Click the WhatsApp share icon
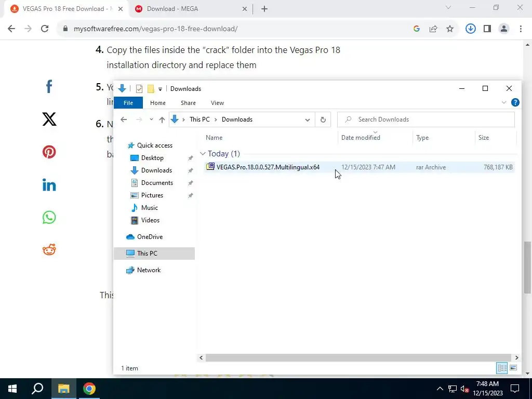The width and height of the screenshot is (532, 399). point(49,218)
